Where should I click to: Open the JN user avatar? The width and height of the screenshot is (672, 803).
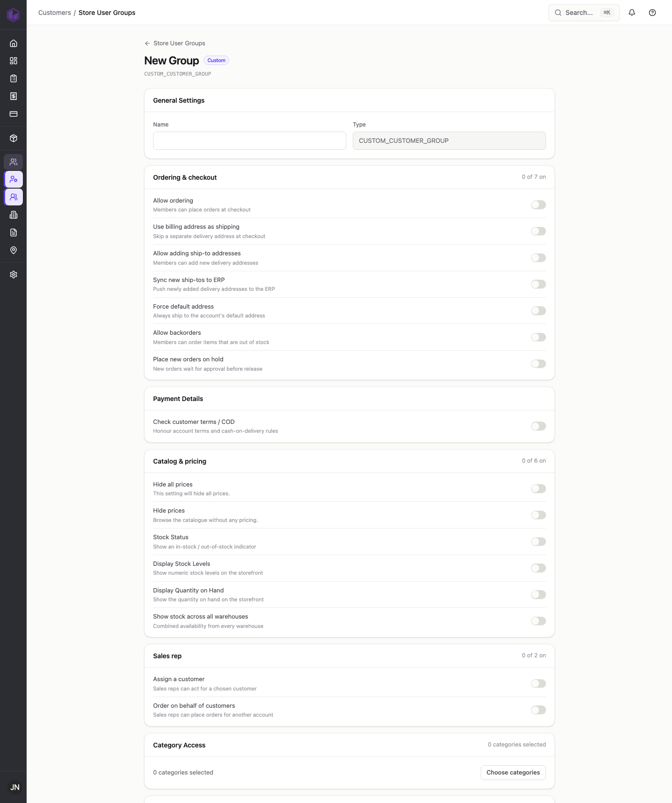15,787
